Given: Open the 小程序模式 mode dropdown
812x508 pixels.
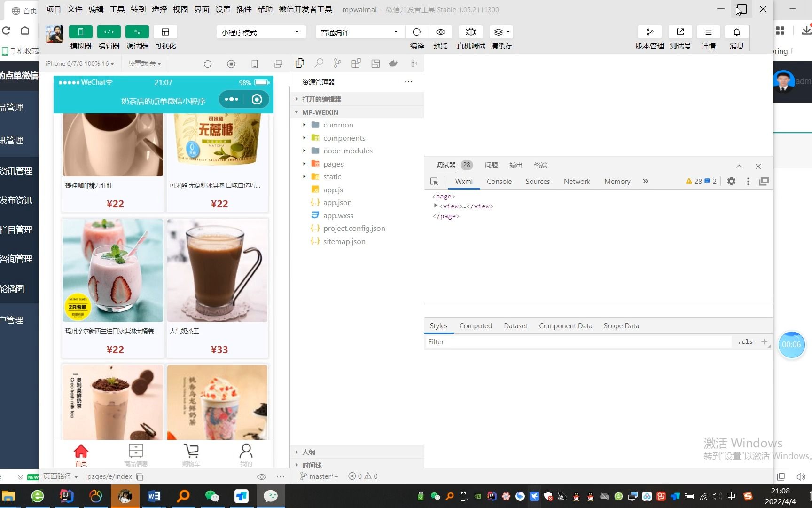Looking at the screenshot, I should click(261, 32).
